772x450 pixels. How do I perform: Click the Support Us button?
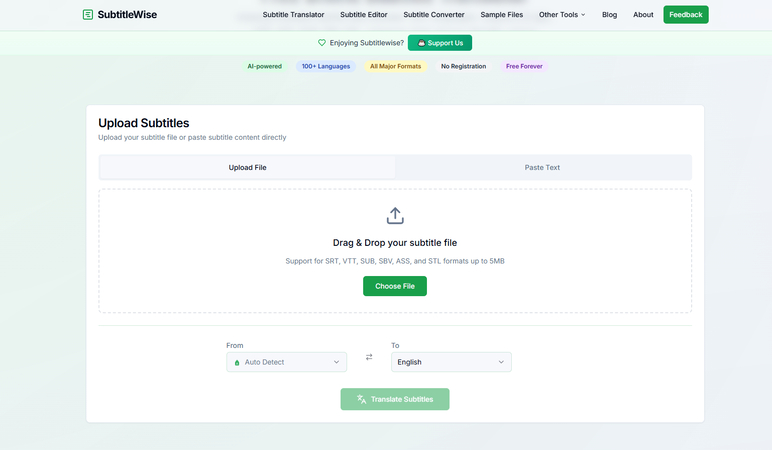click(x=440, y=43)
